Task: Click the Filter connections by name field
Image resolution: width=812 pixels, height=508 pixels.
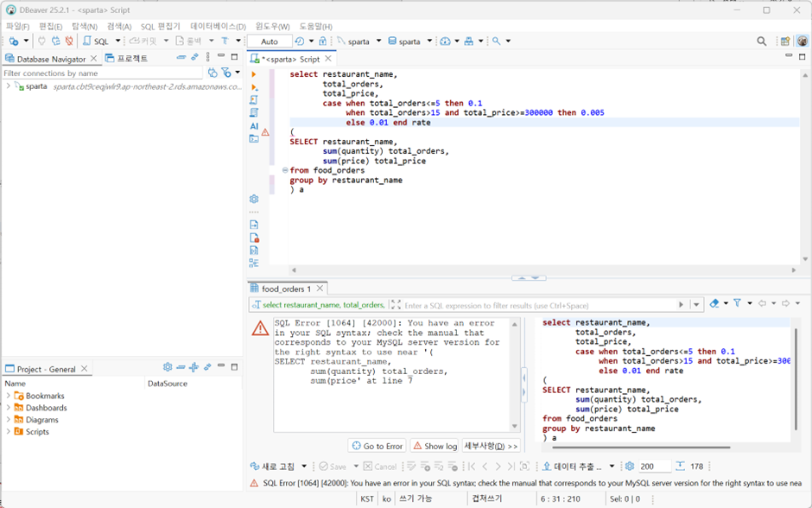Action: point(103,73)
